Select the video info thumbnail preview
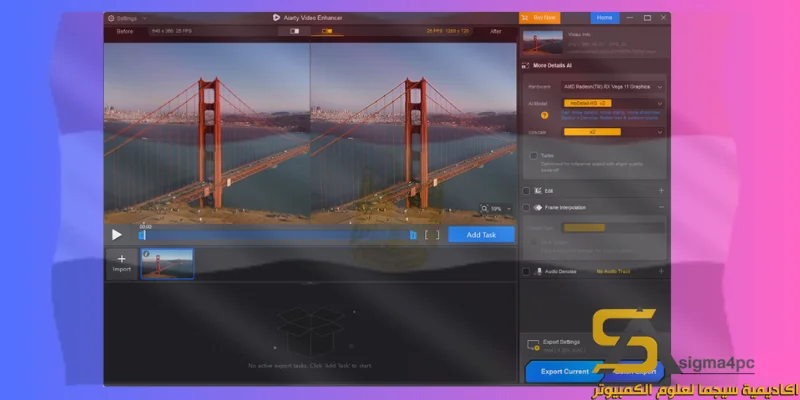 542,42
